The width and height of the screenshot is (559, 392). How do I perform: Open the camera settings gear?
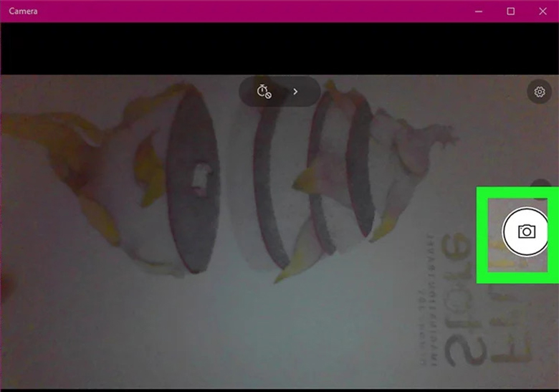[540, 92]
